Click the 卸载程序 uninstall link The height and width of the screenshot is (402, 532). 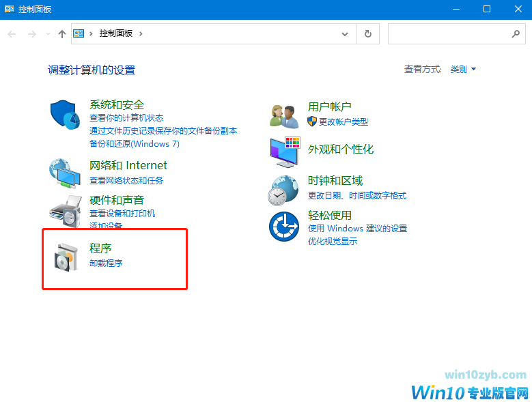[106, 263]
